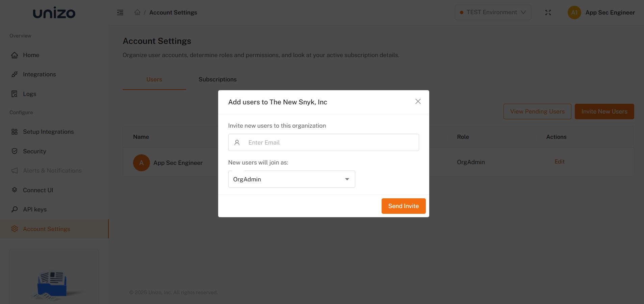Click 'Invite new users to this organization' label

point(277,126)
